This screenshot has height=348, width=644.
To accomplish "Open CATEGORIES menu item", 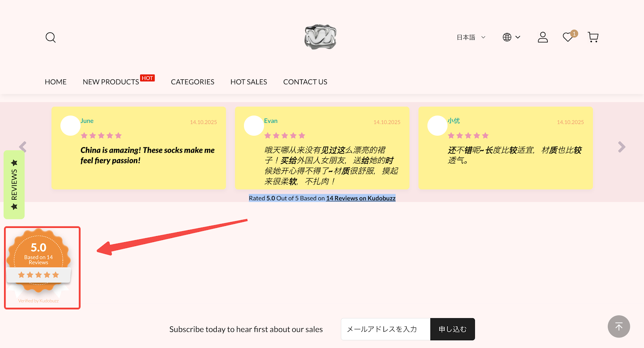I will point(192,82).
